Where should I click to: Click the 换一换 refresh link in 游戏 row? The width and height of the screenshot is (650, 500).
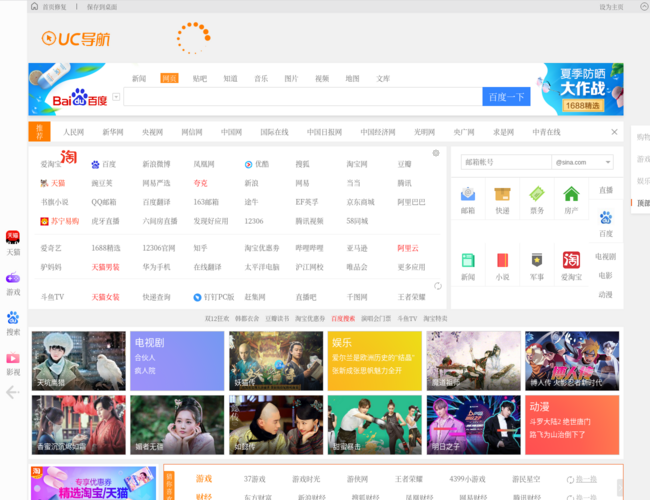click(582, 479)
